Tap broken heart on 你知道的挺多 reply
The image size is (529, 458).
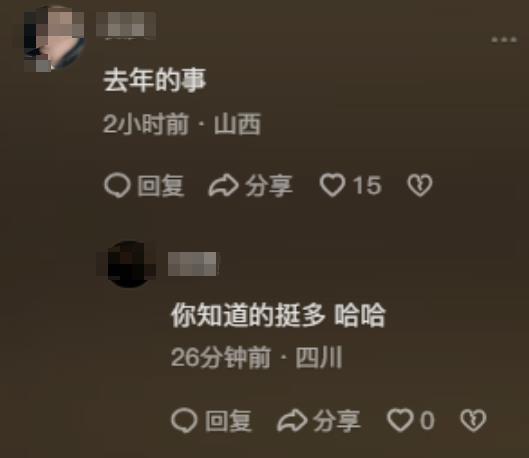click(x=473, y=420)
